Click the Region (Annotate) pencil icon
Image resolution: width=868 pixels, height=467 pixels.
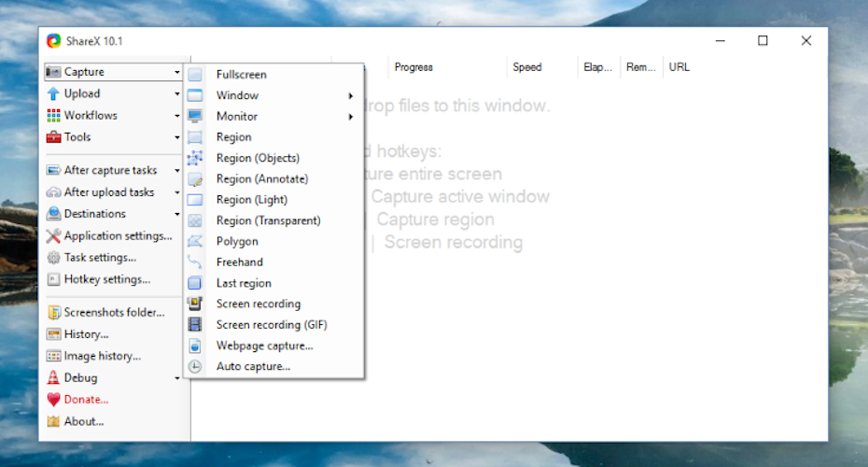195,179
